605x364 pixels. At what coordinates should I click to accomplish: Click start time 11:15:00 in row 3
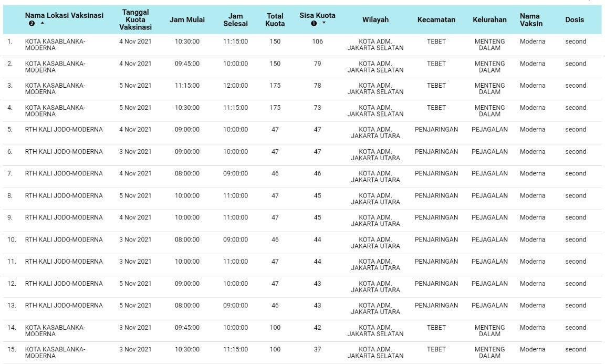[187, 85]
